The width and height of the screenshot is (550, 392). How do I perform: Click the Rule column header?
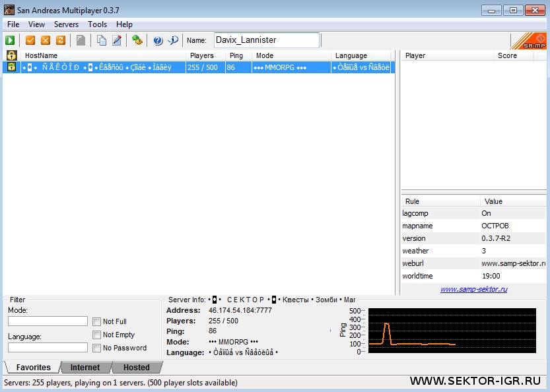pos(440,201)
